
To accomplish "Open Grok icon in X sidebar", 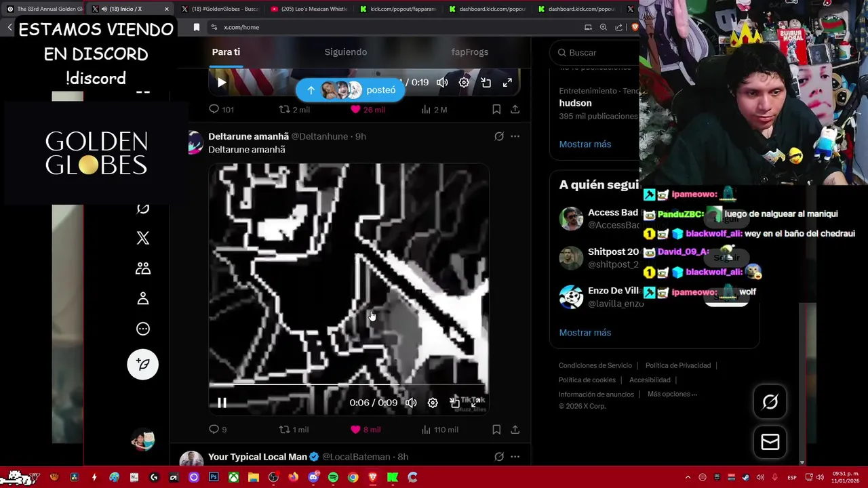I will click(143, 209).
